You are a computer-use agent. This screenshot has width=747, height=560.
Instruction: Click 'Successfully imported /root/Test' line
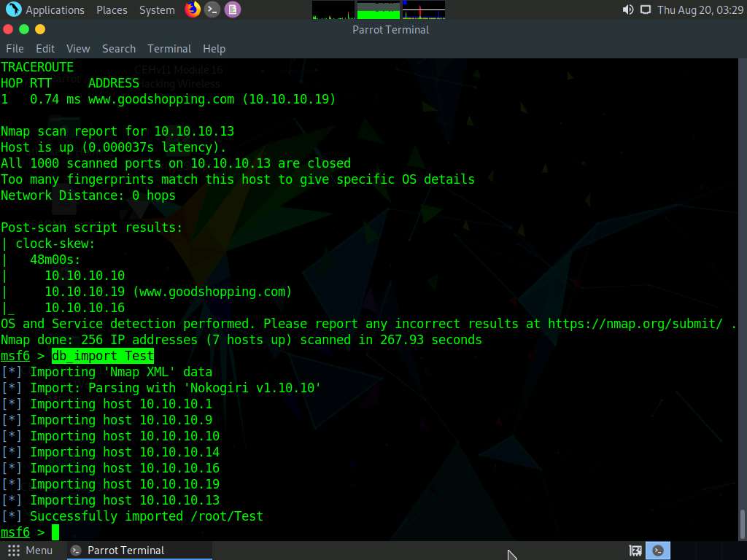click(132, 516)
